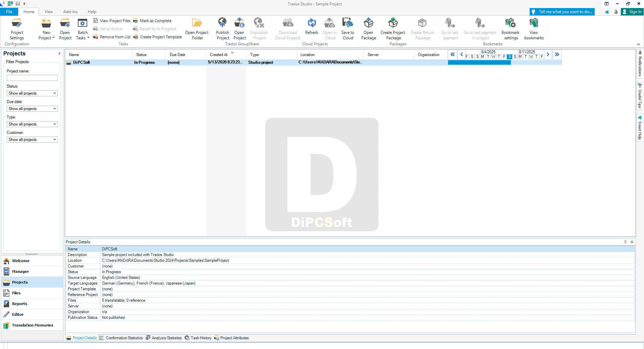
Task: Switch to Project Attributes tab
Action: pos(231,338)
